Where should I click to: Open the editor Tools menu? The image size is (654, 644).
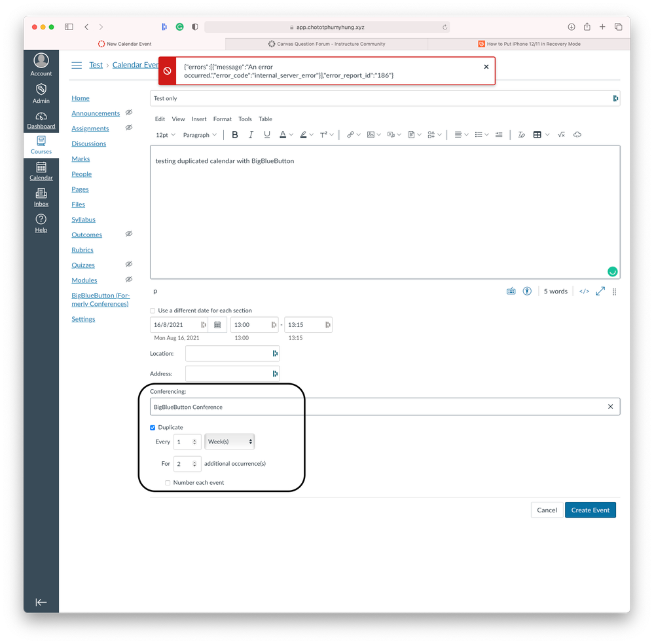coord(245,119)
